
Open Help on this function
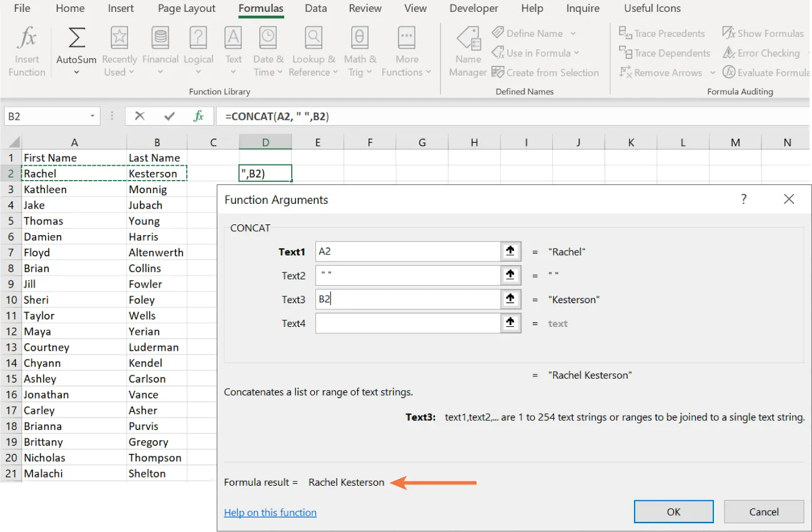click(270, 512)
